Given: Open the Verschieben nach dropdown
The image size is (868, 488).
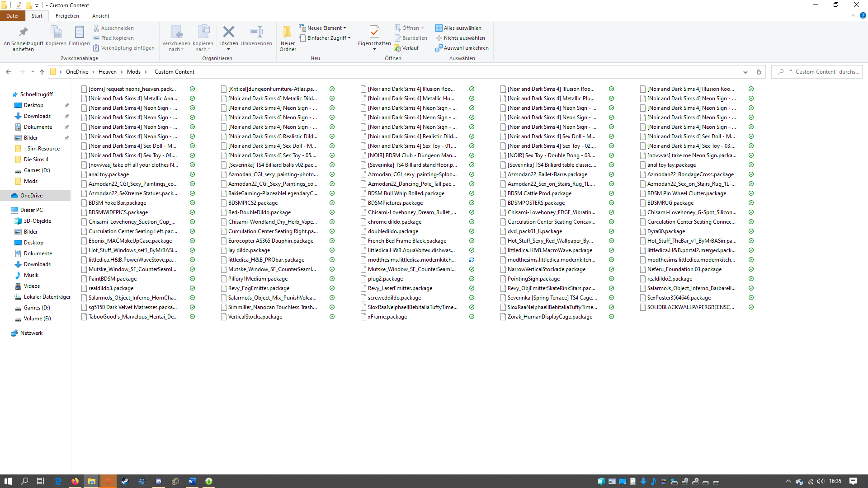Looking at the screenshot, I should [176, 38].
